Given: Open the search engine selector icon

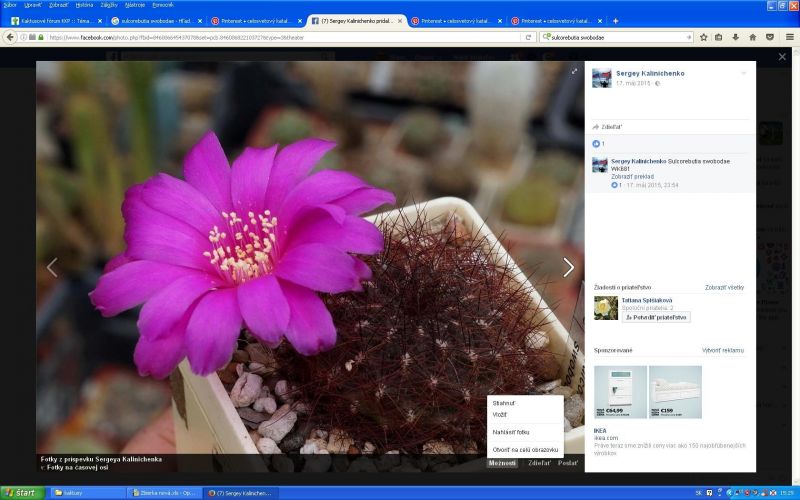Looking at the screenshot, I should (x=546, y=37).
